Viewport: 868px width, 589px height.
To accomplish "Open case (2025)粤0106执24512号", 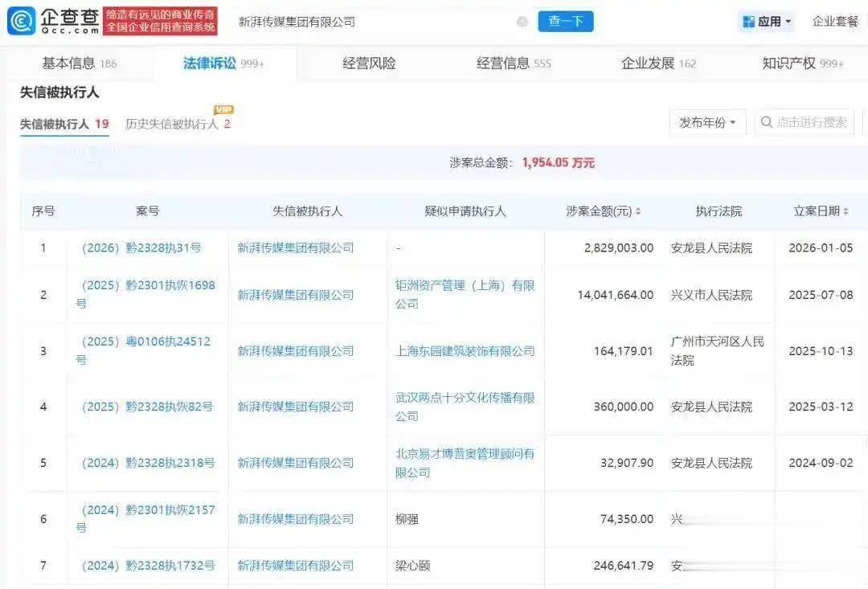I will click(143, 350).
